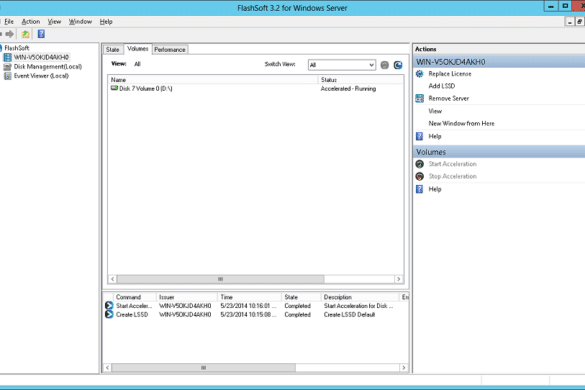
Task: Click Stop Acceleration action
Action: point(452,176)
